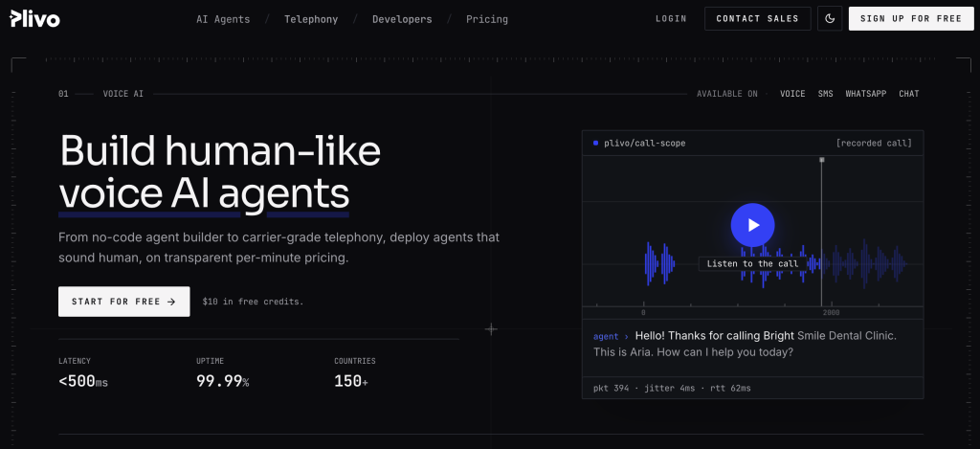This screenshot has height=449, width=980.
Task: Click the '<500ms' latency value
Action: [83, 381]
